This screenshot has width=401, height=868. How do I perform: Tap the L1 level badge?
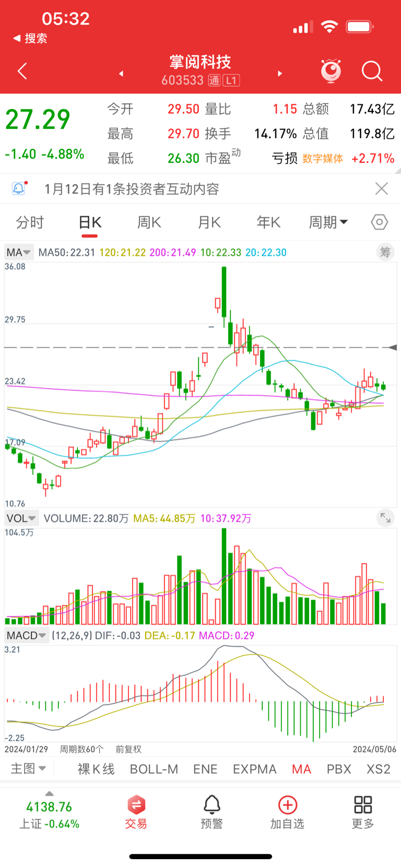pos(231,80)
